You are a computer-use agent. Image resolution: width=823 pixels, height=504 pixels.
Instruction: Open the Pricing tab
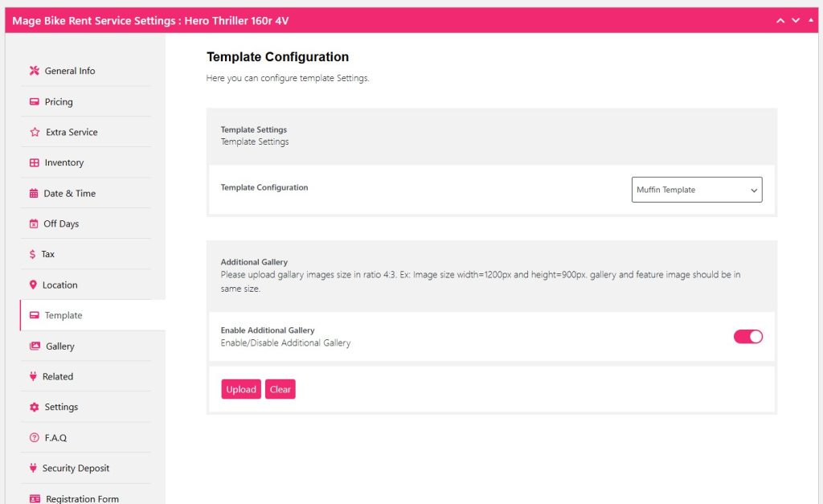click(x=58, y=102)
